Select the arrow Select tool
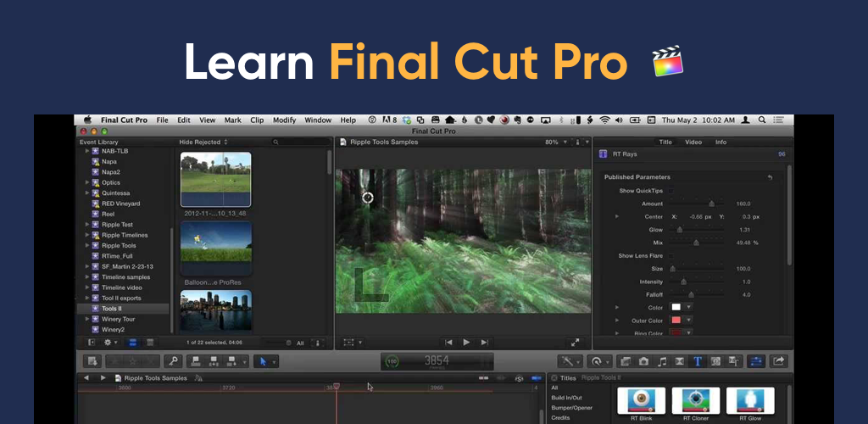Screen dimensions: 868x424 (263, 361)
